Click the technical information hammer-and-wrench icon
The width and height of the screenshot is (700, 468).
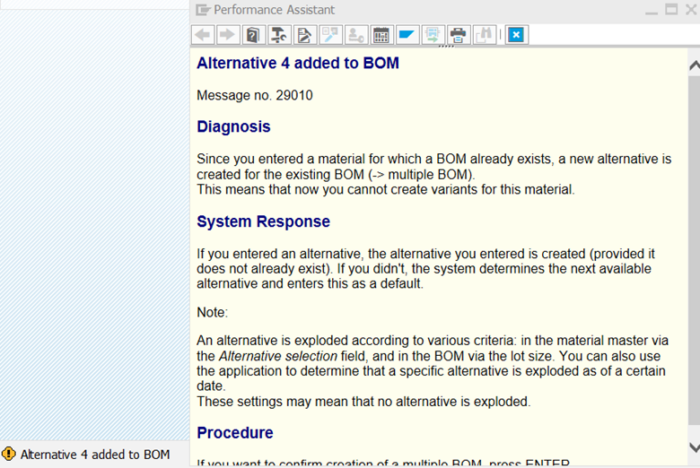(279, 35)
